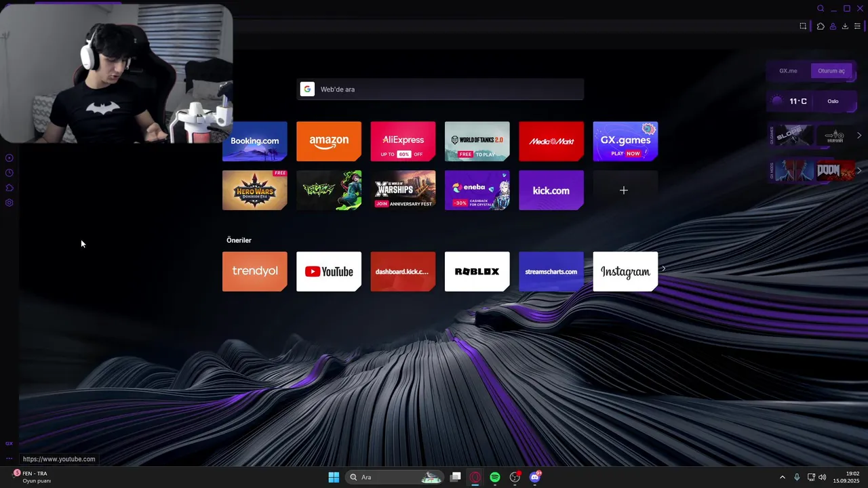The image size is (868, 488).
Task: Open the streamscharts.com suggestion tile
Action: tap(551, 271)
